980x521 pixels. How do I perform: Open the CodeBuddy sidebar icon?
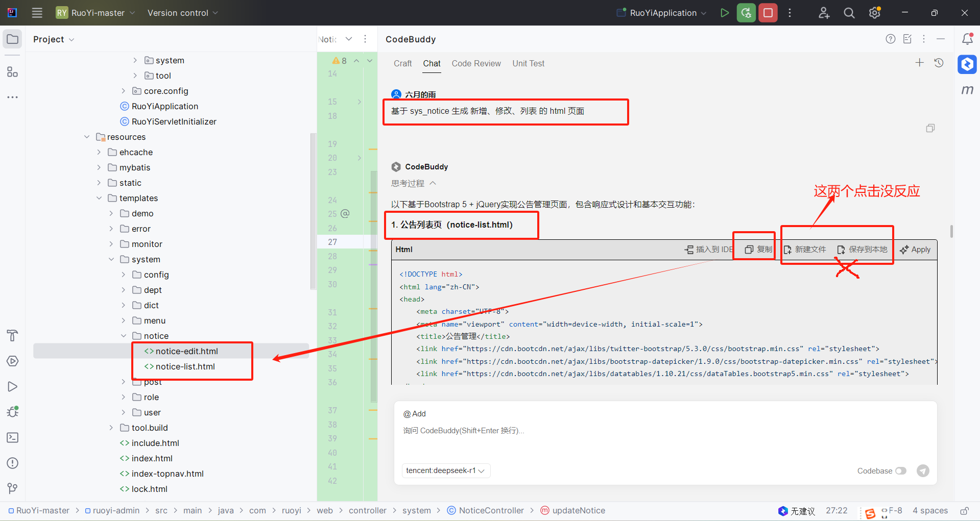point(967,64)
